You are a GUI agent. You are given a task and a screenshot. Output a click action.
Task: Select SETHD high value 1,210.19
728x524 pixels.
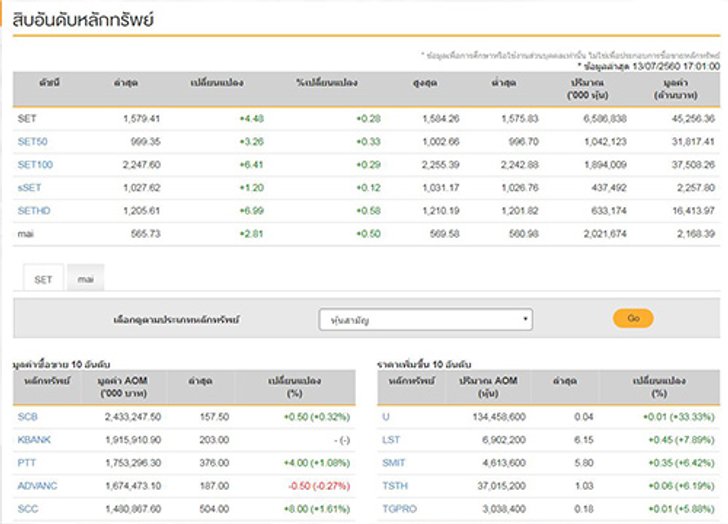click(441, 211)
